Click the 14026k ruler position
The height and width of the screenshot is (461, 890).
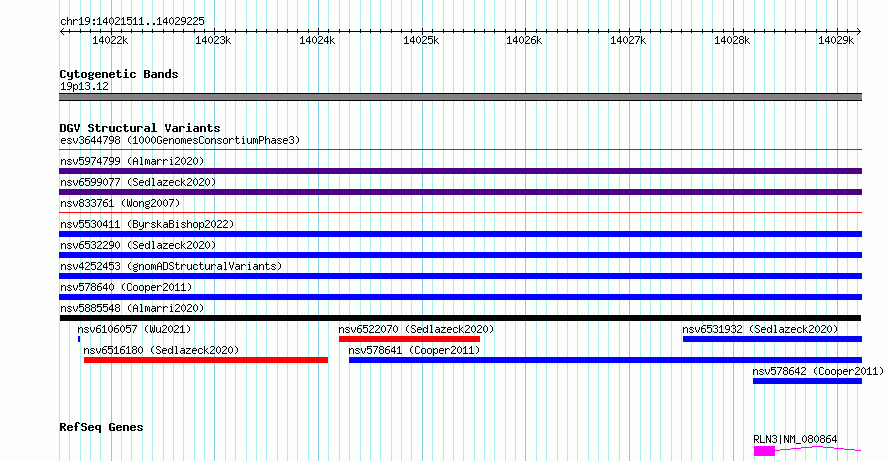tap(524, 40)
